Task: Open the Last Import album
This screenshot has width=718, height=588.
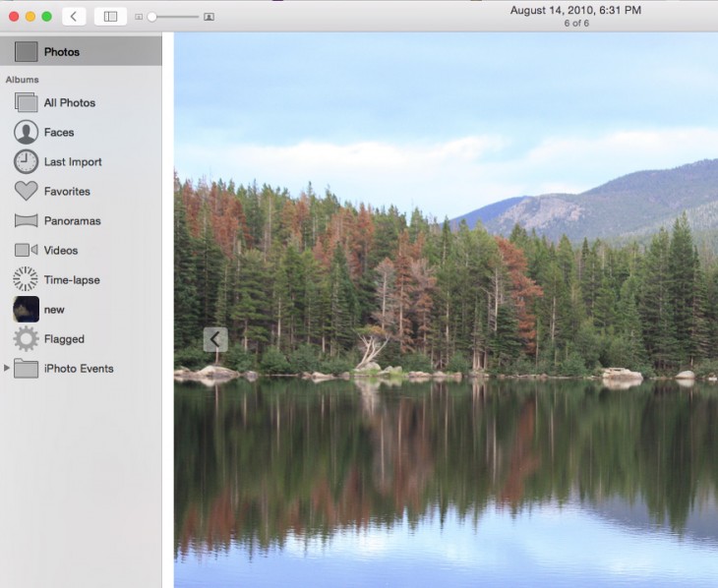Action: (x=81, y=161)
